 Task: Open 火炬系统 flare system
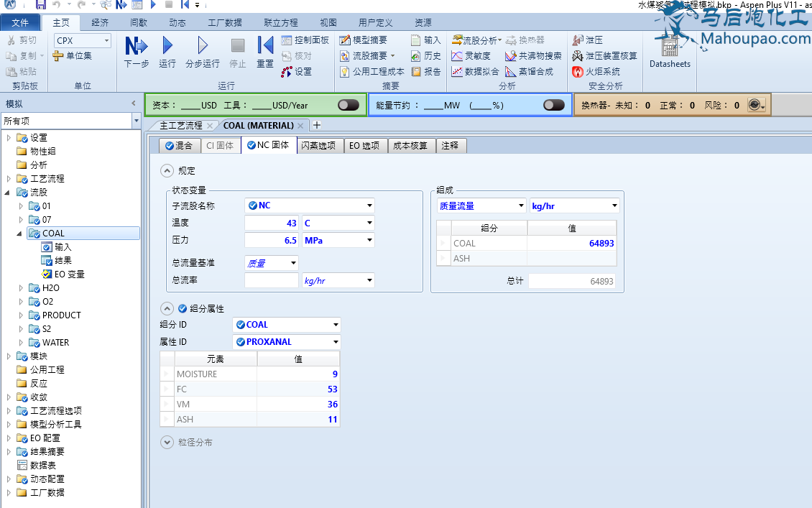tap(596, 71)
